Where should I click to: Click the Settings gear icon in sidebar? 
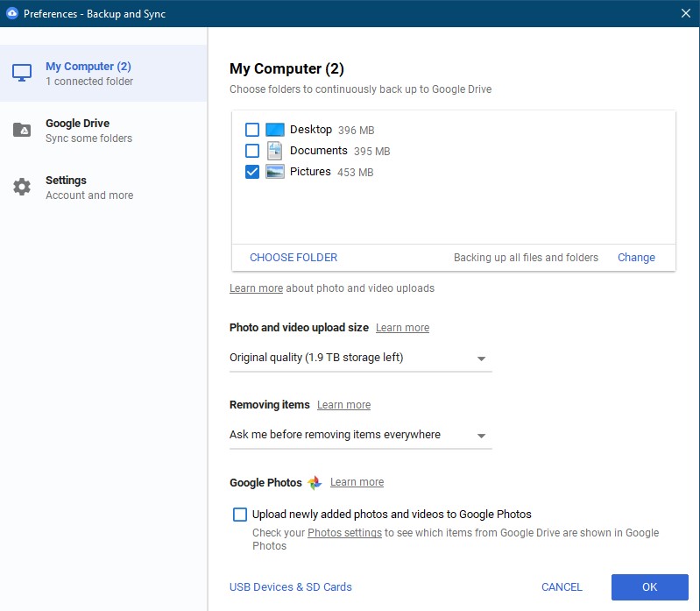click(21, 187)
